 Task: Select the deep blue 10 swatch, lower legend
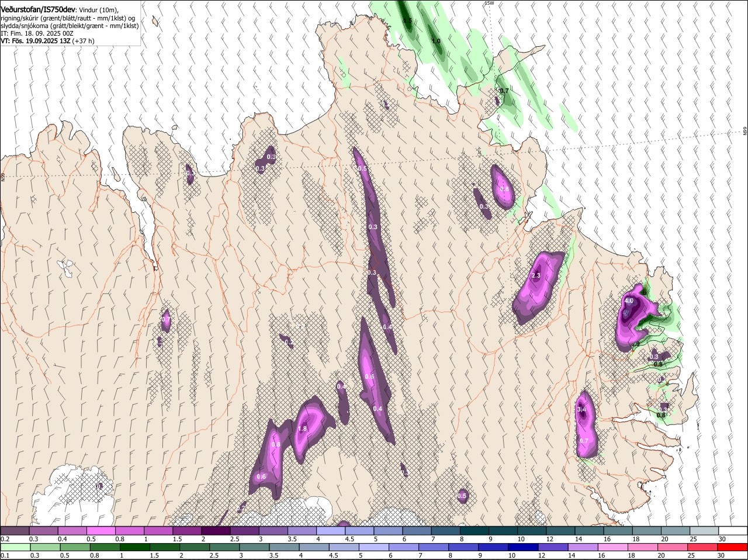(x=523, y=547)
